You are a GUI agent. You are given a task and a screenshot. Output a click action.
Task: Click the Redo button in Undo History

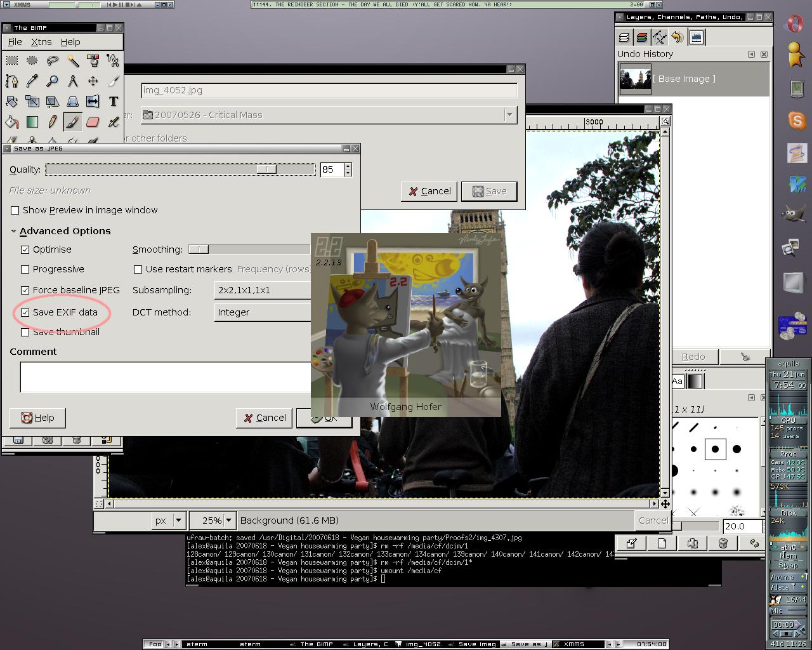693,357
